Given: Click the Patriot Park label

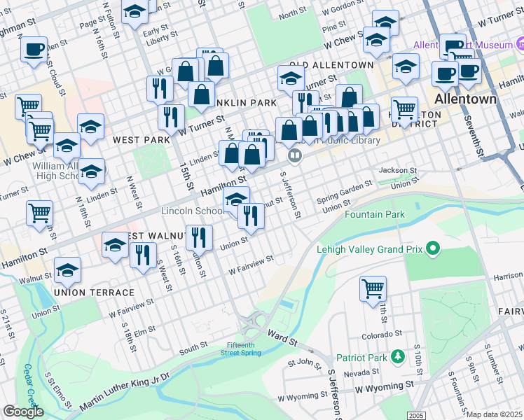Looking at the screenshot, I should tap(361, 358).
